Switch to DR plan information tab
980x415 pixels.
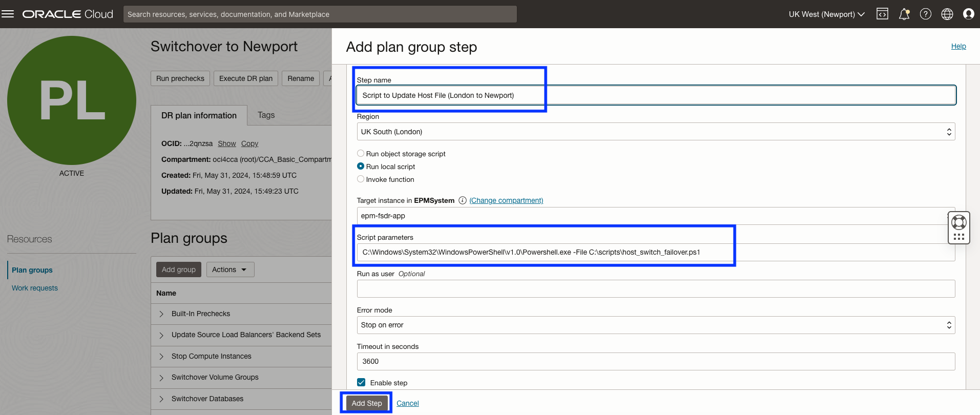(x=199, y=115)
